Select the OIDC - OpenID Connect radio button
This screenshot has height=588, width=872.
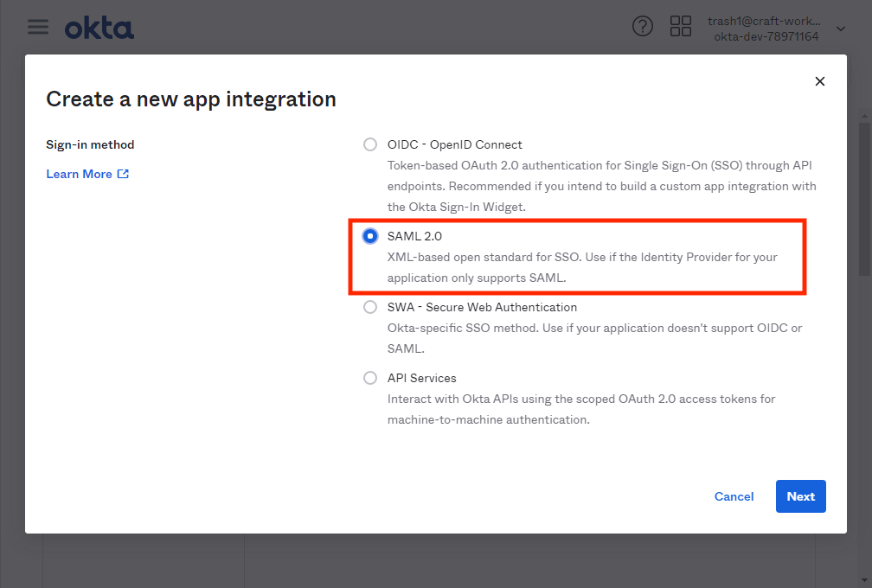pyautogui.click(x=370, y=144)
